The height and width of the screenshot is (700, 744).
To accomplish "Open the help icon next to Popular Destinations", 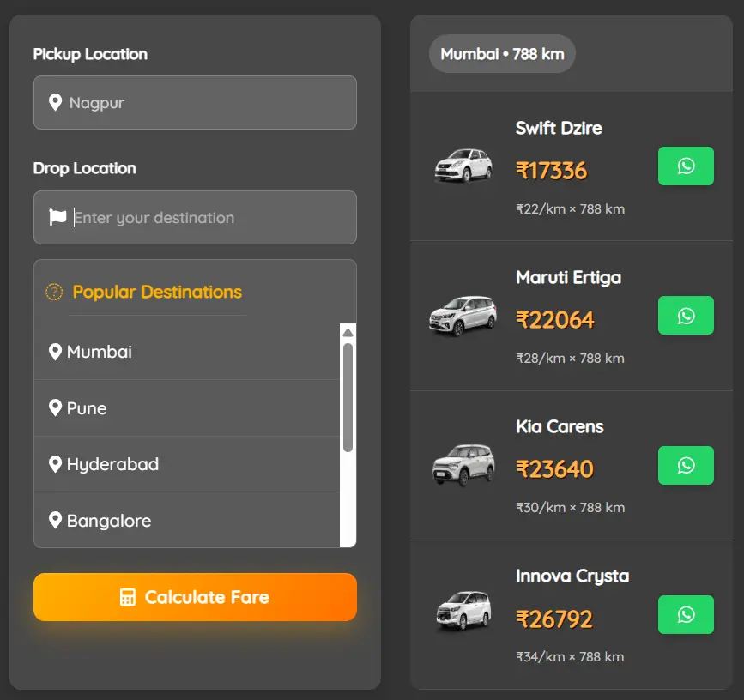I will (54, 292).
